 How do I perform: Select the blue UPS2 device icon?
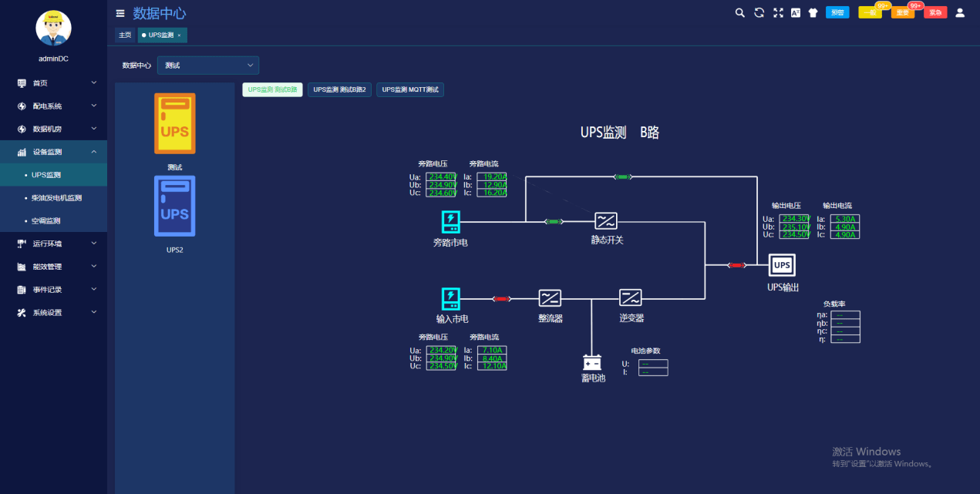[x=175, y=206]
